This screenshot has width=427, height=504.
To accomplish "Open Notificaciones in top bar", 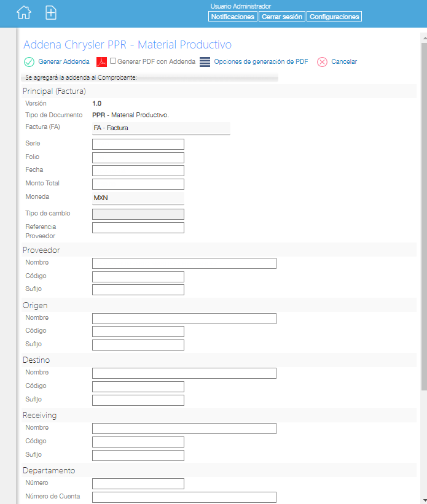I will (x=233, y=17).
